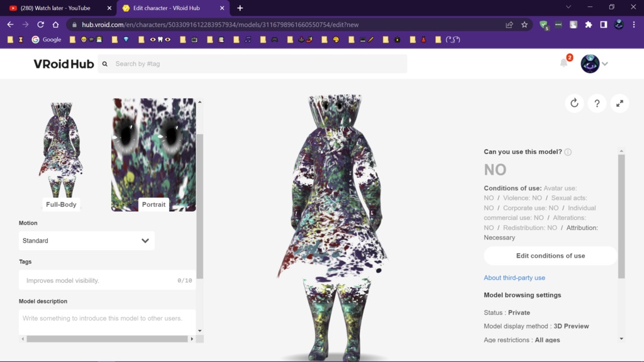Click the right panel vertical scrollbar

pyautogui.click(x=621, y=217)
